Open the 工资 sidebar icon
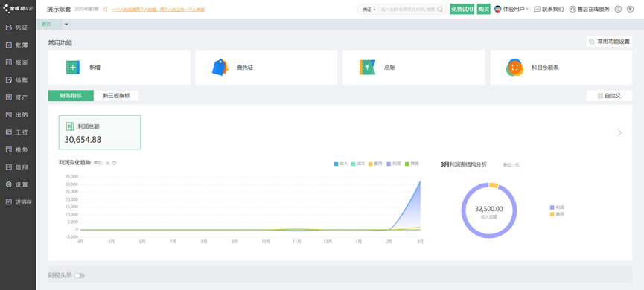Screen dimensions: 644x290 pos(9,132)
